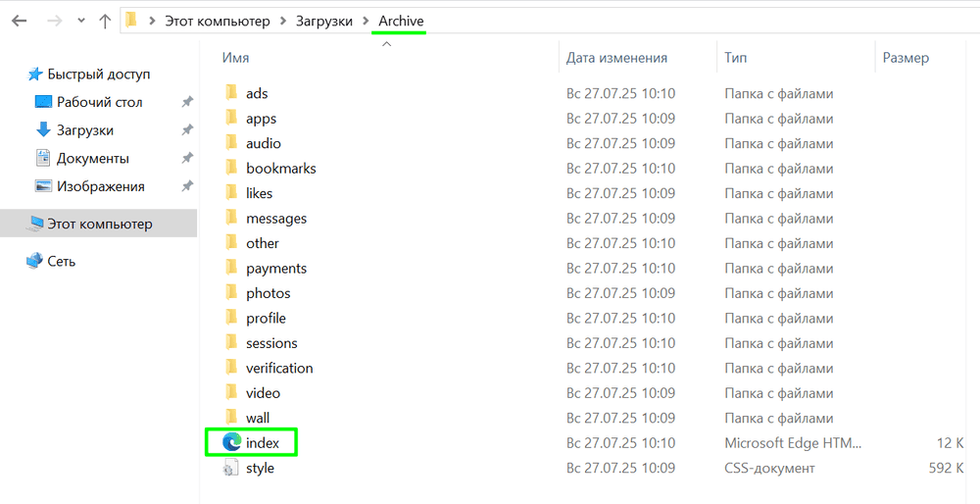980x504 pixels.
Task: Click pin icon next to Изображения
Action: pyautogui.click(x=187, y=186)
